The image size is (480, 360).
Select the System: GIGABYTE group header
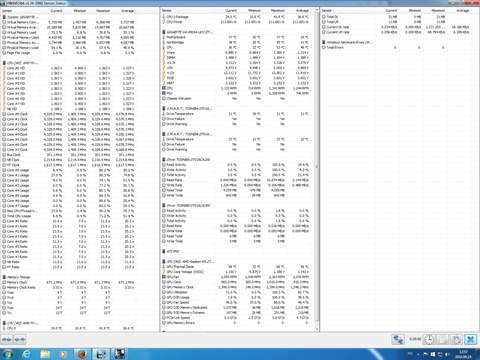pyautogui.click(x=23, y=17)
